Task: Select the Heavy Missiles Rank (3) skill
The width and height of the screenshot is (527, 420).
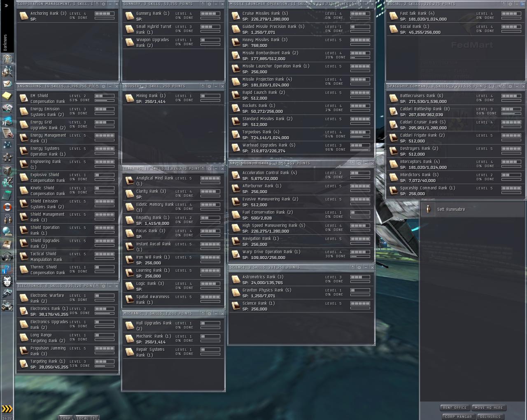Action: (301, 42)
